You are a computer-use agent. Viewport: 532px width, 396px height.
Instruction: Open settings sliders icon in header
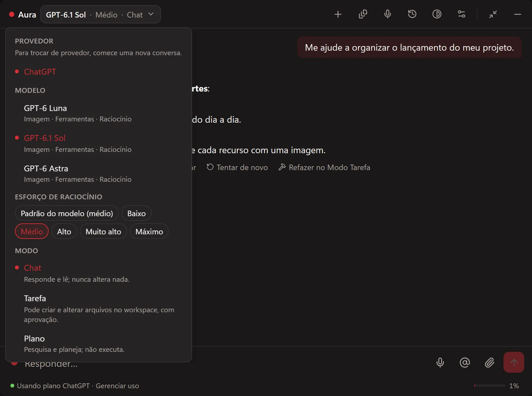[x=461, y=14]
